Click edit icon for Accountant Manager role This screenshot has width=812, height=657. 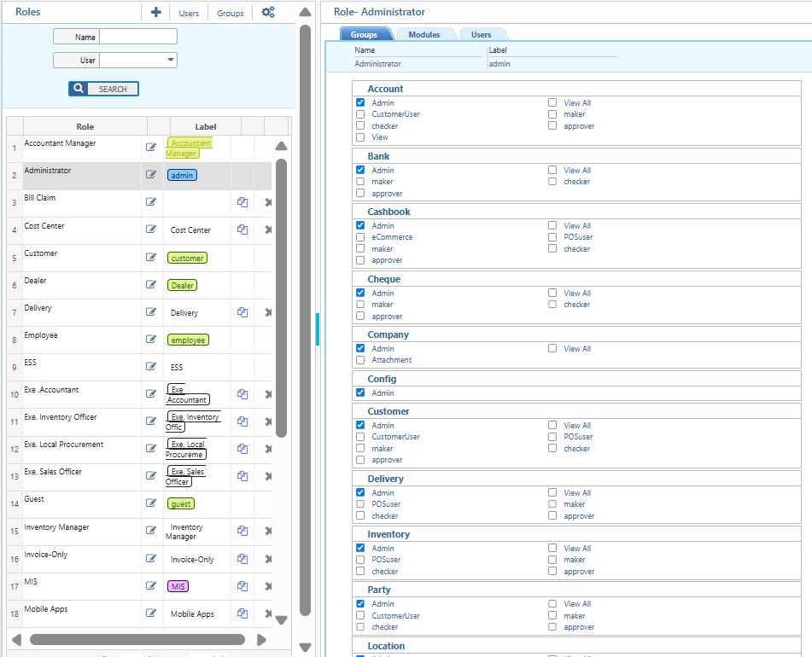point(151,148)
